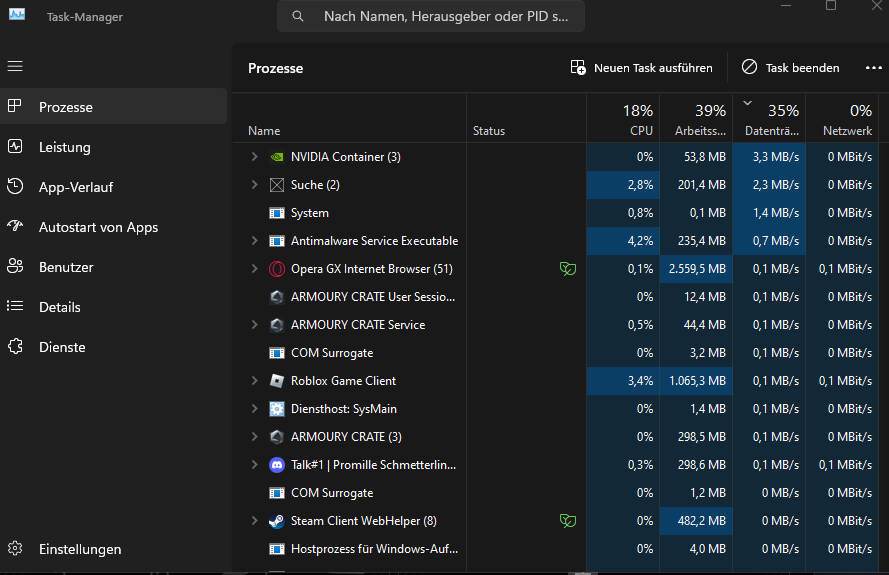This screenshot has height=575, width=889.
Task: Click Neuen Task ausführen button
Action: pyautogui.click(x=641, y=68)
